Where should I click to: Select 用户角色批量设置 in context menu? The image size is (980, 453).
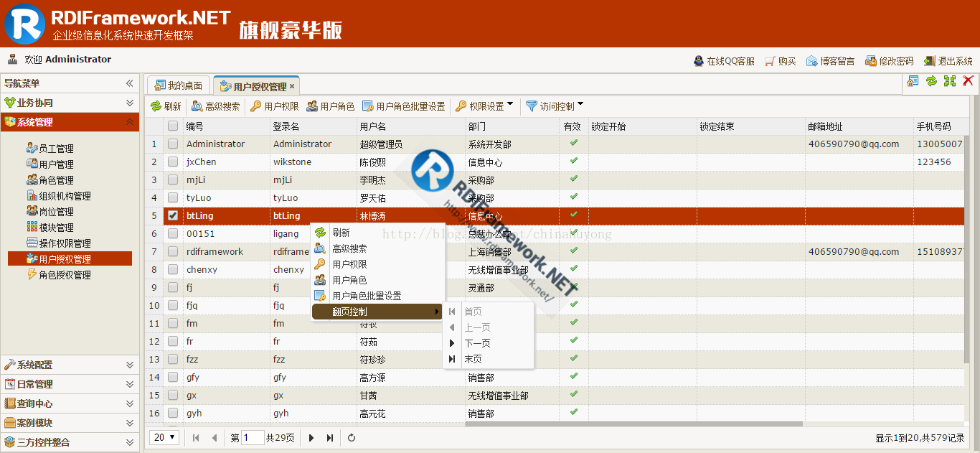(377, 296)
